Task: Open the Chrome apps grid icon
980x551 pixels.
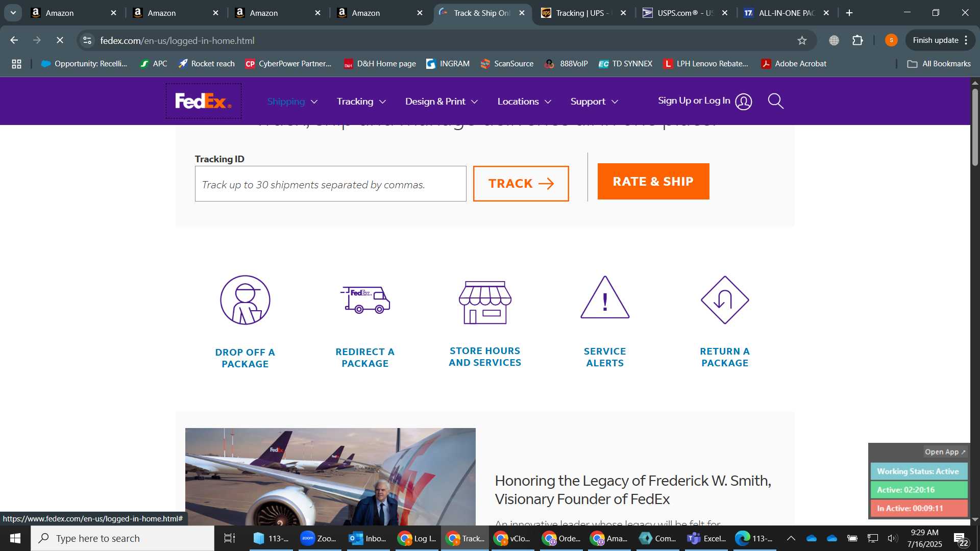Action: point(16,64)
